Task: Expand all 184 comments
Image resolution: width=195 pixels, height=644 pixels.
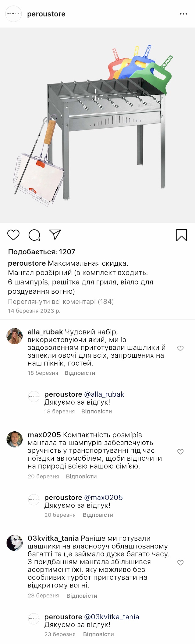Action: point(61,302)
